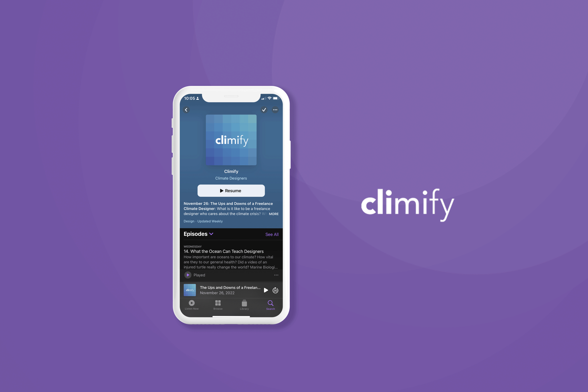Tap the checkmark icon at top

pos(263,110)
